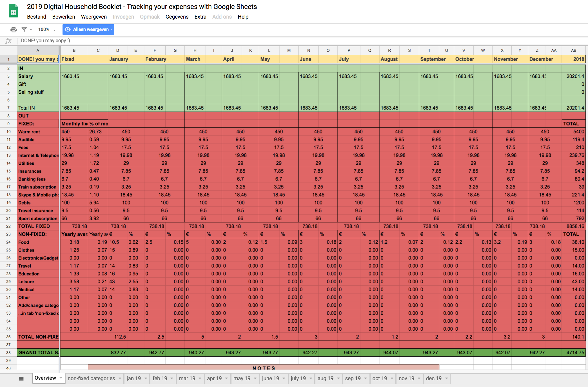Click the eye icon in view-only button
This screenshot has height=387, width=588.
click(x=68, y=30)
